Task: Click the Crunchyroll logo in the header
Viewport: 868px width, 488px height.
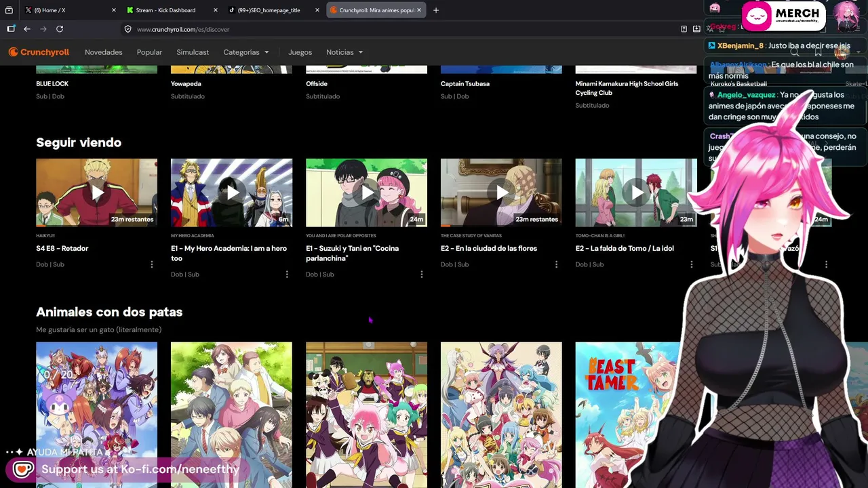Action: pos(39,52)
